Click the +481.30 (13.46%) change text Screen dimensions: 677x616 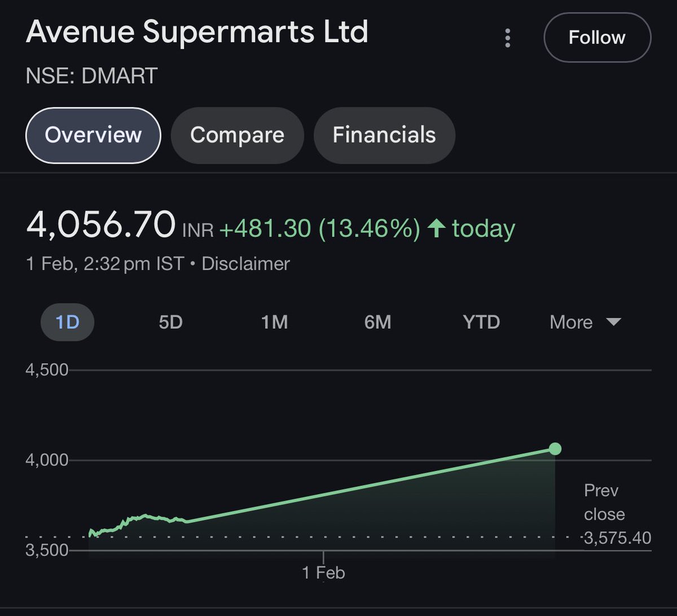[319, 228]
